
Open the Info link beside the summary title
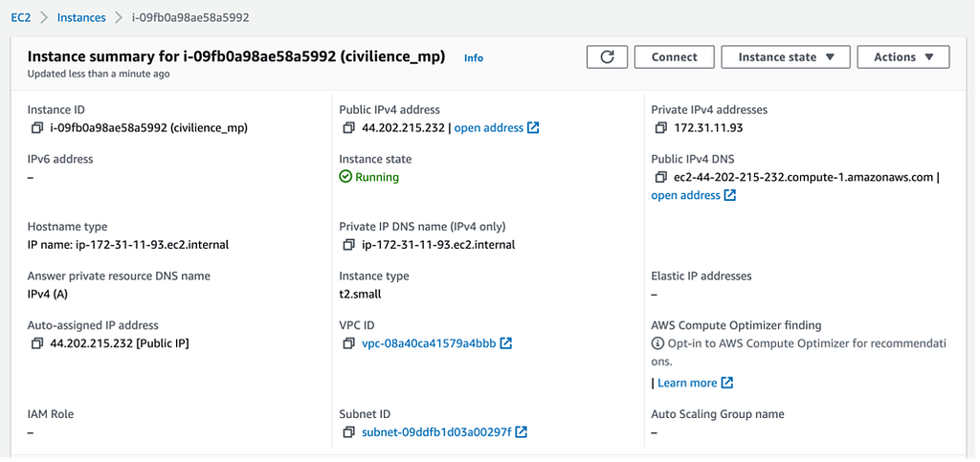click(x=474, y=58)
